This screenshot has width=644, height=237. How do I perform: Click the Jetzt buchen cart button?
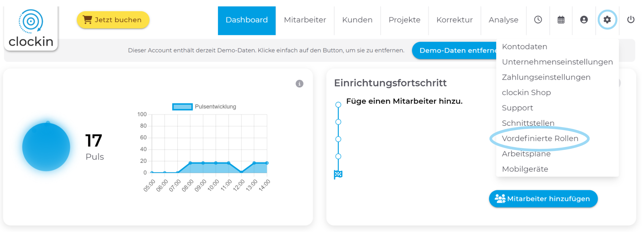(x=113, y=20)
